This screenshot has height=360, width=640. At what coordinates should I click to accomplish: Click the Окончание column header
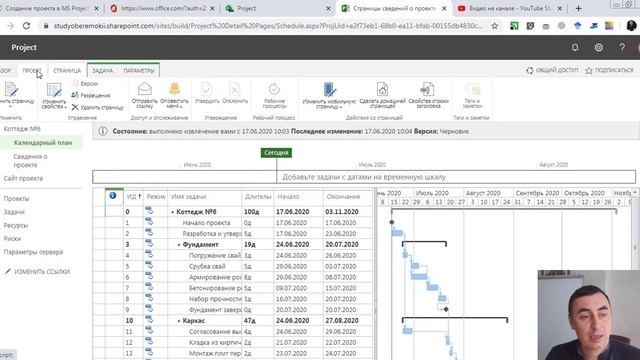click(x=348, y=196)
